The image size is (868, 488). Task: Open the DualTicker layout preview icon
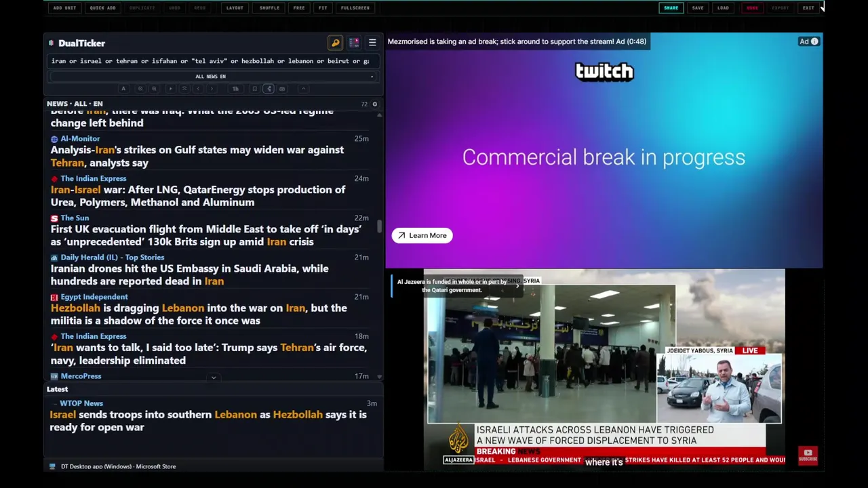[x=354, y=43]
